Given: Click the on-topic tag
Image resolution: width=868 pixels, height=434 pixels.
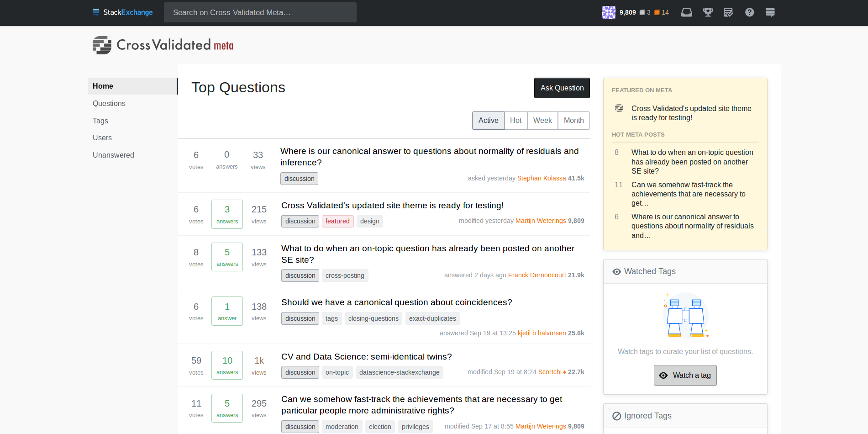Looking at the screenshot, I should 337,372.
